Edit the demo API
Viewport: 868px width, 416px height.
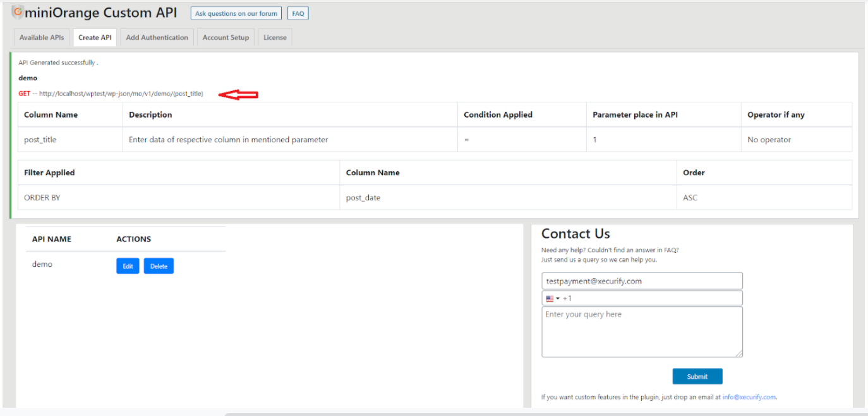pyautogui.click(x=128, y=266)
